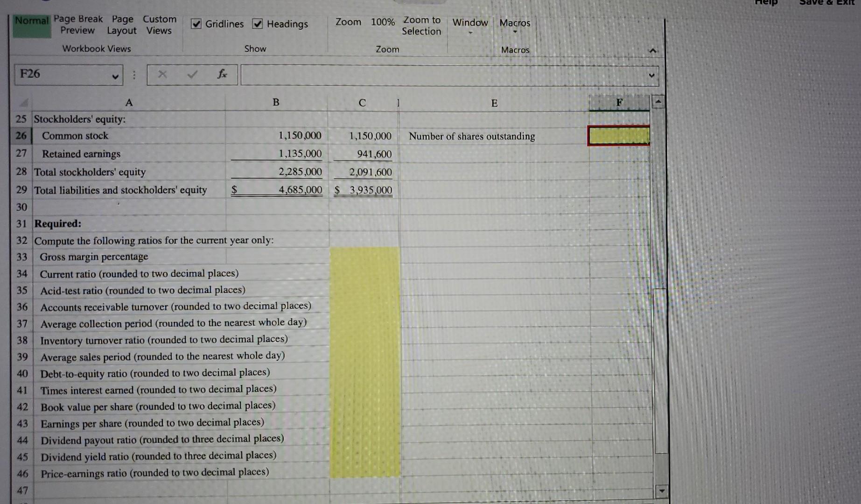Select column F header
This screenshot has width=861, height=504.
(x=619, y=103)
